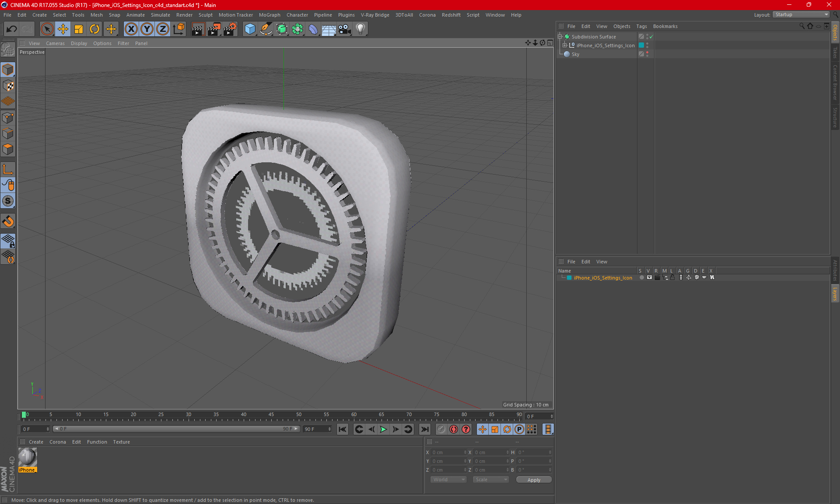Render active view clapperboard icon
Viewport: 840px width, 504px height.
tap(198, 29)
